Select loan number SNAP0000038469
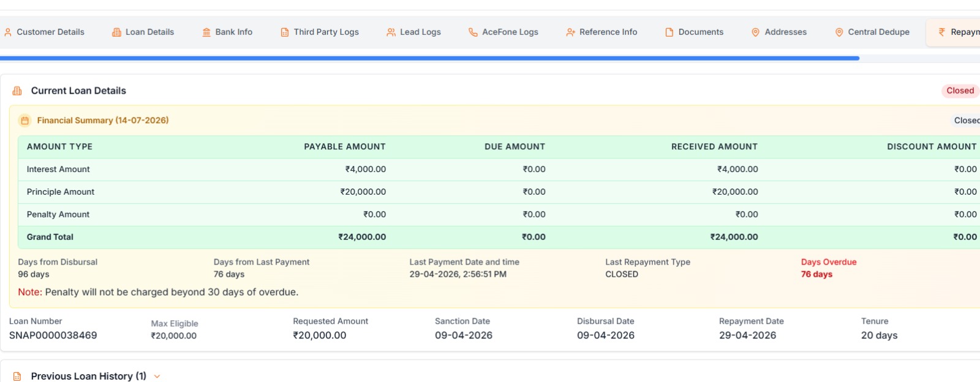The width and height of the screenshot is (980, 382). click(53, 335)
